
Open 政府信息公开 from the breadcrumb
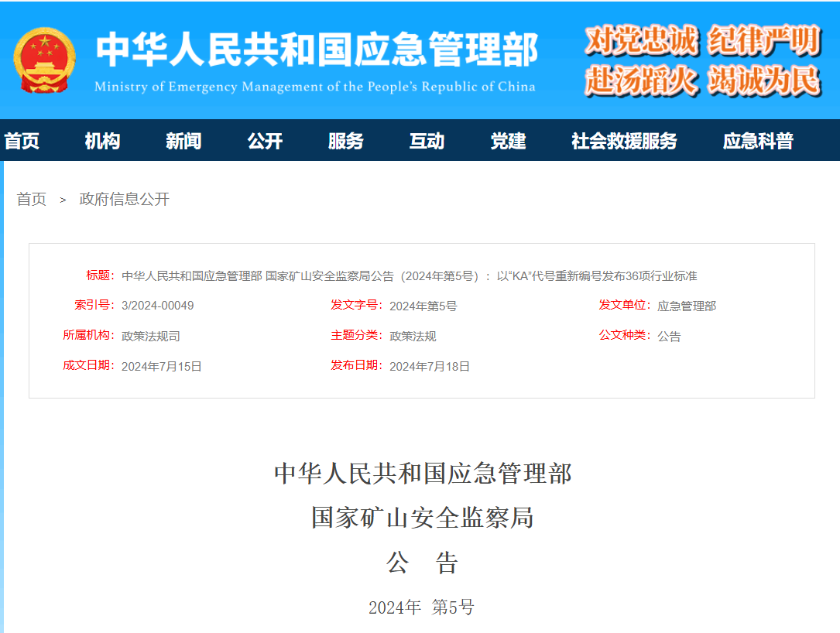pyautogui.click(x=124, y=199)
